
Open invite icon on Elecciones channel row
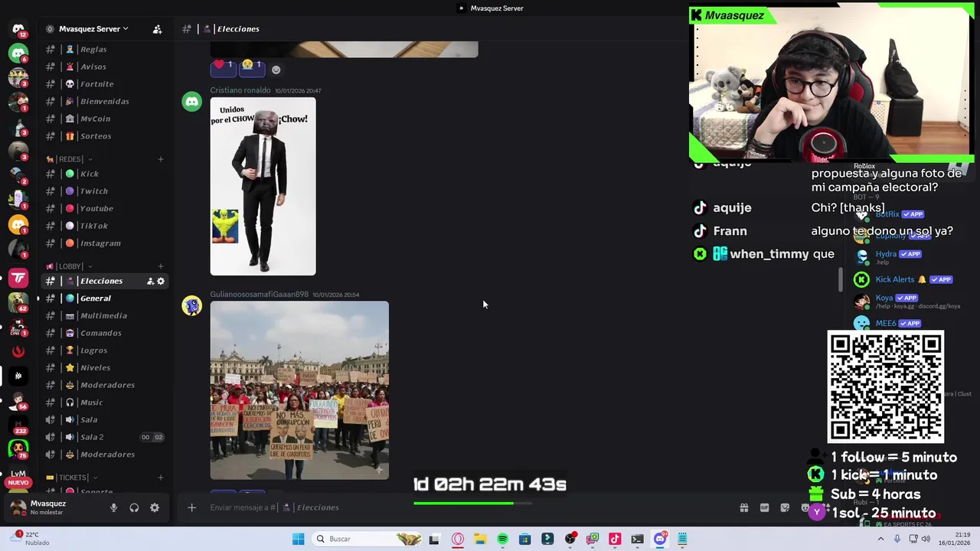click(x=150, y=281)
